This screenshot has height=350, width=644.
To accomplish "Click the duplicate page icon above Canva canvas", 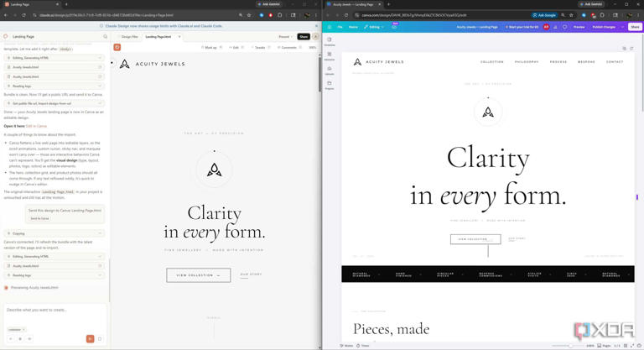I will (624, 49).
